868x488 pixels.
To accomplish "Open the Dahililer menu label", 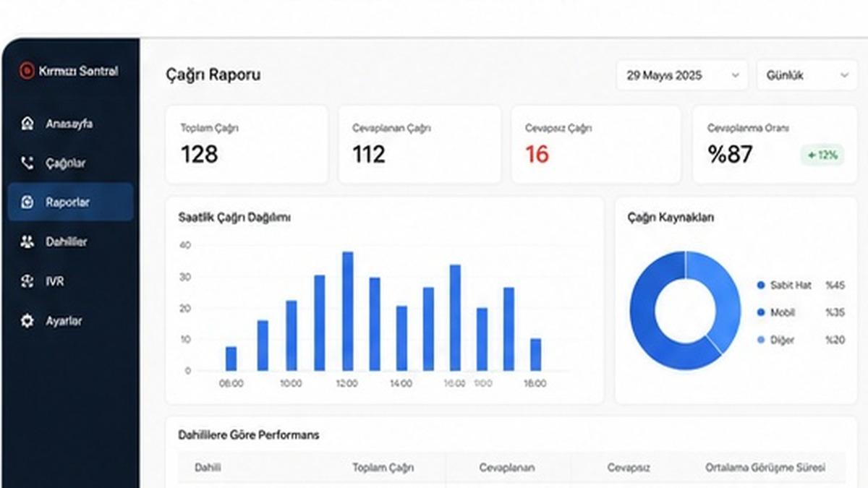I will pyautogui.click(x=67, y=241).
